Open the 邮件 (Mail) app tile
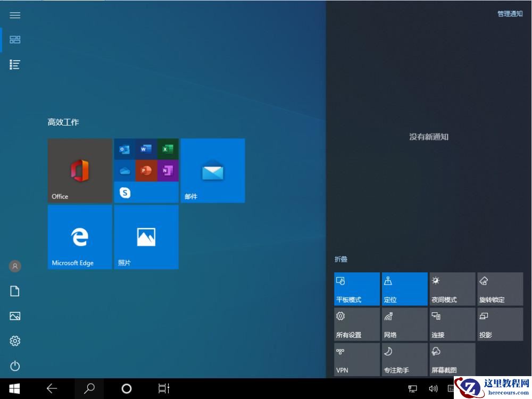The image size is (532, 399). click(x=212, y=170)
